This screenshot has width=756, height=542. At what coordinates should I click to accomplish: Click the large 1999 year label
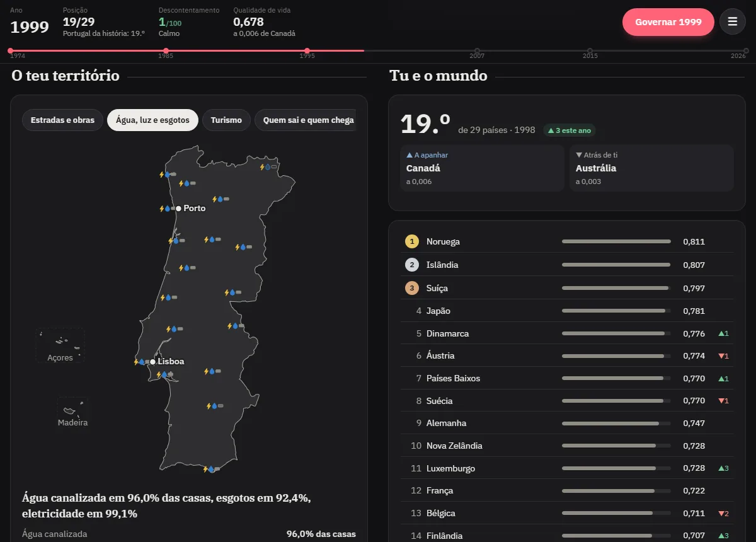click(30, 27)
